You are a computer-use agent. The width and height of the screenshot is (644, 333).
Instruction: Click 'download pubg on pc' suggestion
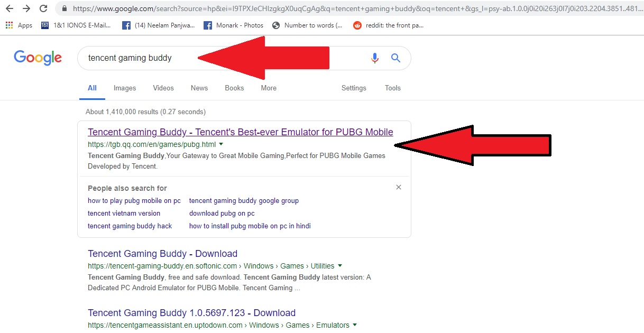(222, 214)
